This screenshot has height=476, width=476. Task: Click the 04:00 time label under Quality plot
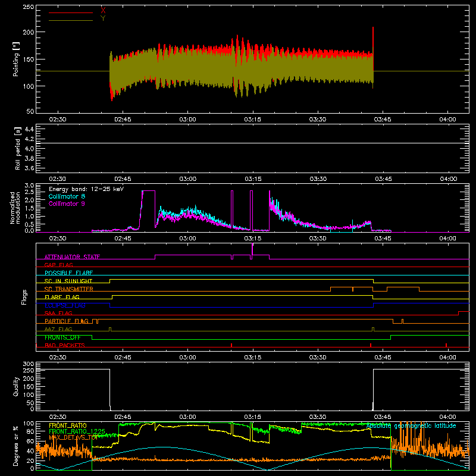tap(448, 417)
